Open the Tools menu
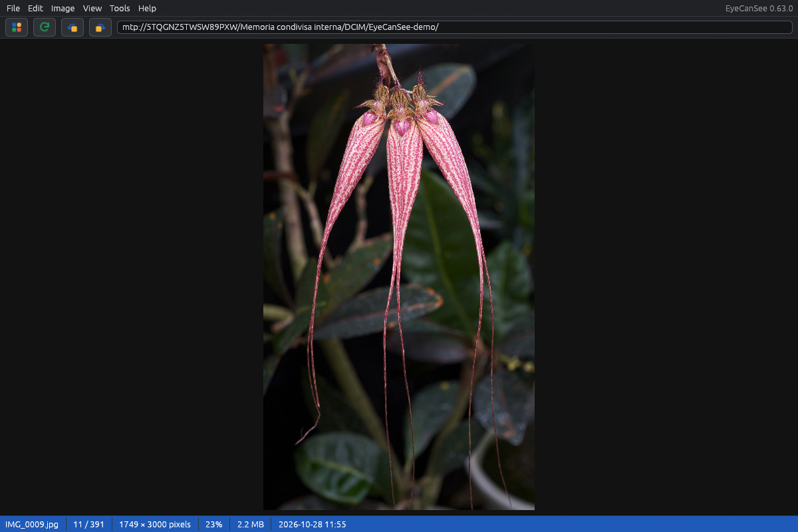798x532 pixels. tap(120, 8)
